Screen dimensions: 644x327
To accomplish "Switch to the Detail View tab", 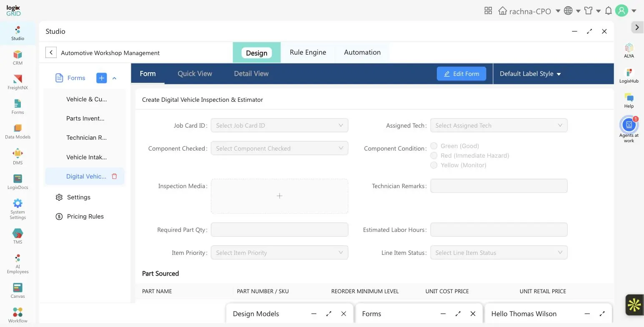I will (251, 73).
